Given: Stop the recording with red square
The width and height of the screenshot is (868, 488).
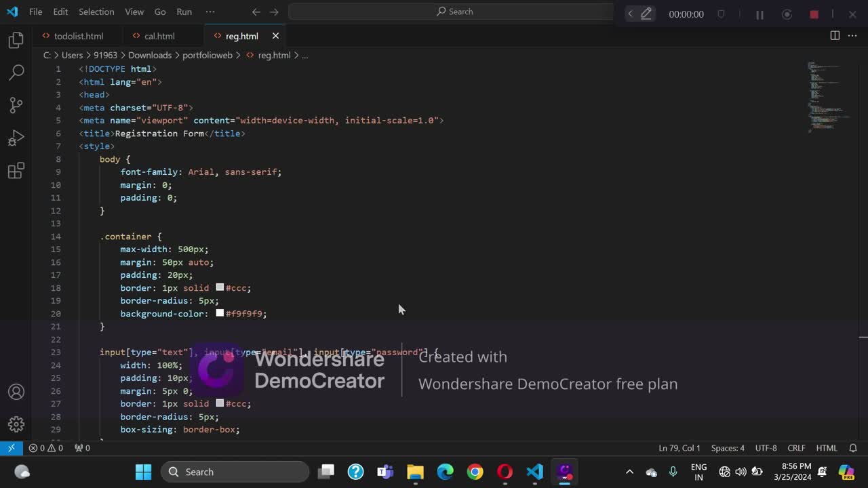Looking at the screenshot, I should (x=814, y=14).
